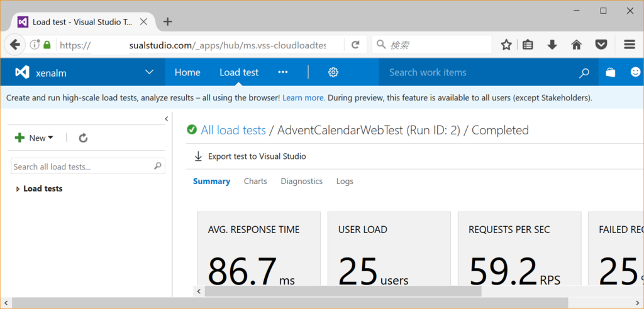The image size is (644, 309).
Task: Follow the Learn more link
Action: click(304, 98)
